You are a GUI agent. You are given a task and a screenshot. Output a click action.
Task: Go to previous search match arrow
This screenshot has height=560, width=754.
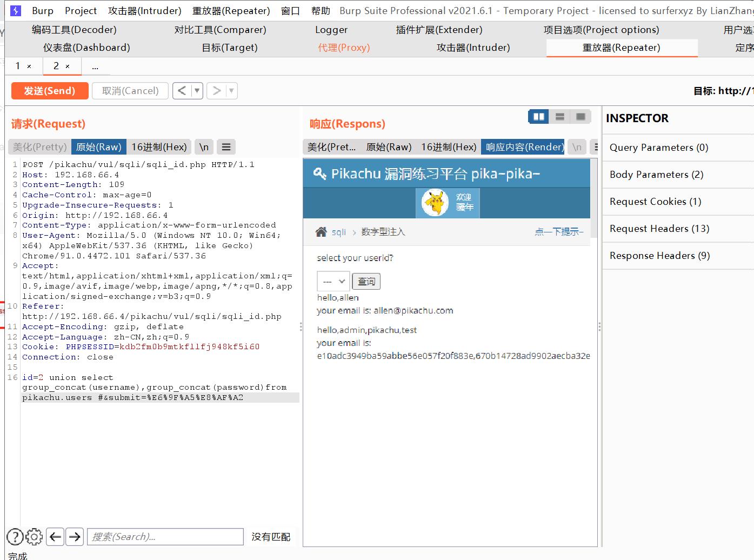tap(55, 536)
